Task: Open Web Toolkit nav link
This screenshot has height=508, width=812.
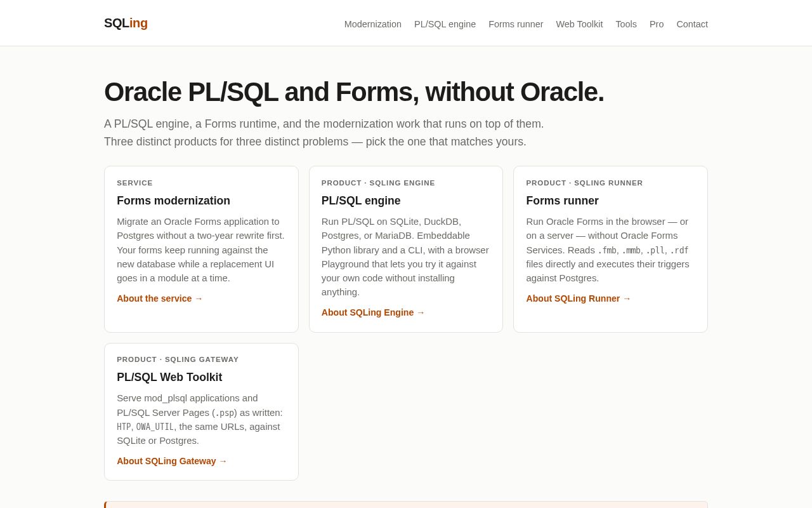Action: click(x=579, y=24)
